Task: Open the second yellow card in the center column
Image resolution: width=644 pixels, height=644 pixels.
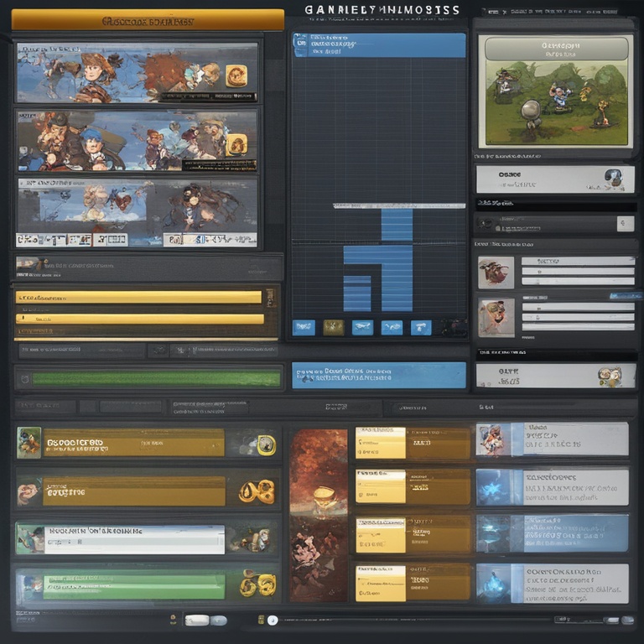Action: coord(381,487)
